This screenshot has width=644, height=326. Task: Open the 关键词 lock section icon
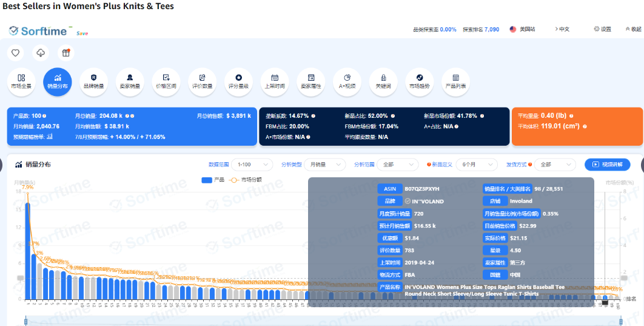383,77
